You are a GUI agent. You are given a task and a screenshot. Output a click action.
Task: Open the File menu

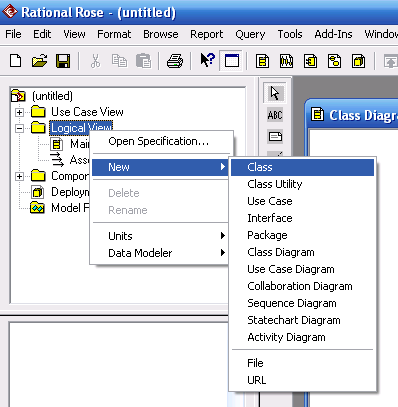pyautogui.click(x=13, y=34)
